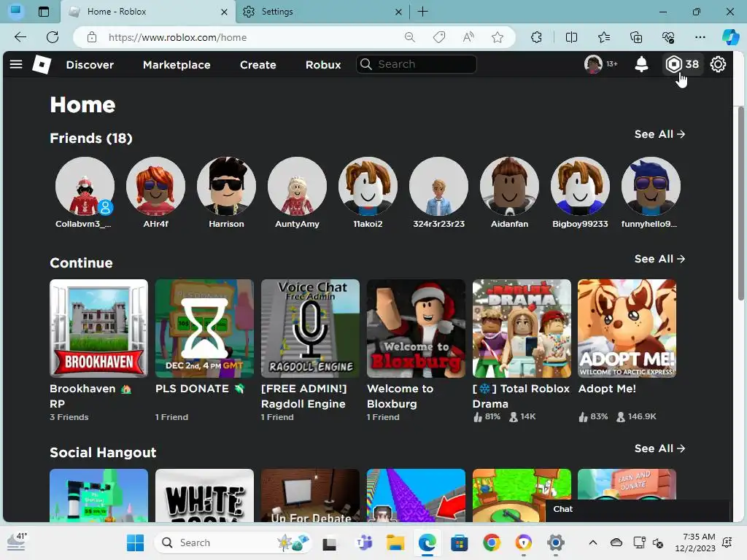Open Ragdoll Engine game thumbnail
747x560 pixels.
310,329
